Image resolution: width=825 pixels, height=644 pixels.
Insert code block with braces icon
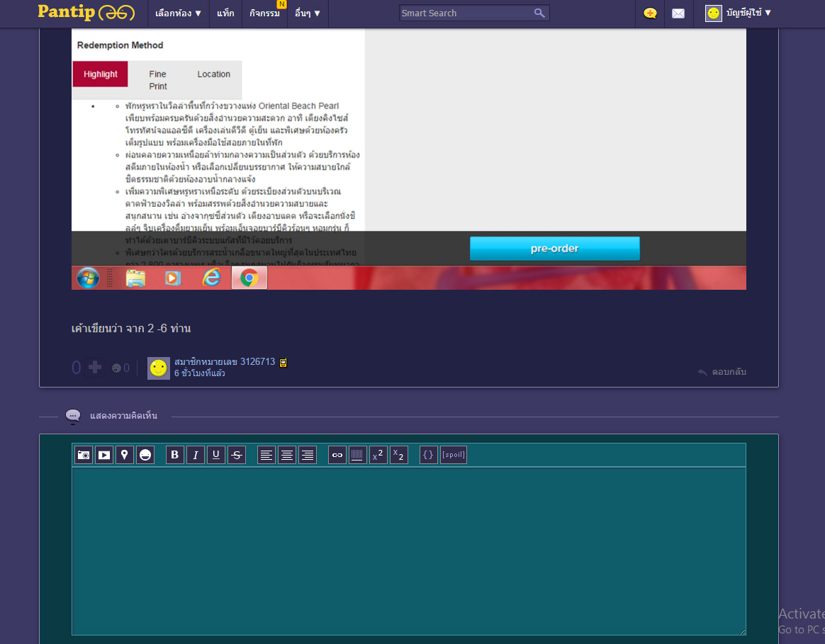(x=428, y=455)
